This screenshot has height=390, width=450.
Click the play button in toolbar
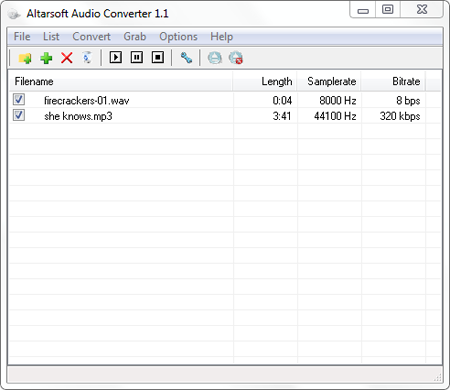tap(116, 57)
